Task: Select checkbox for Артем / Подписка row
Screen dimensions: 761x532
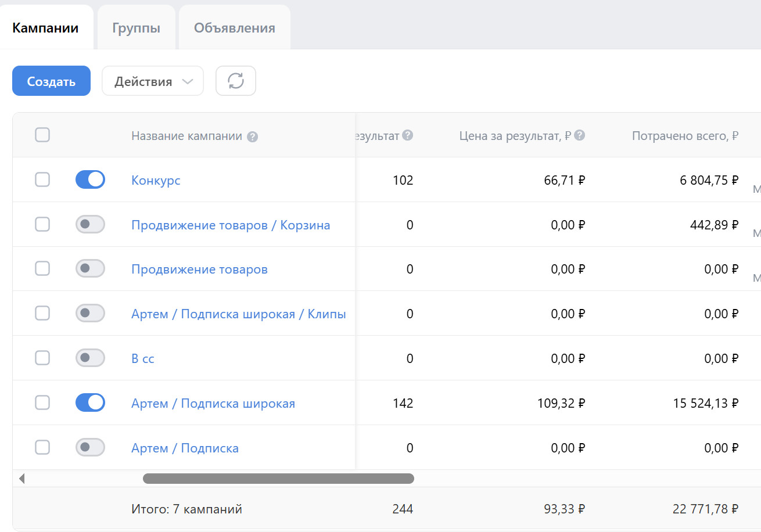Action: pyautogui.click(x=42, y=447)
